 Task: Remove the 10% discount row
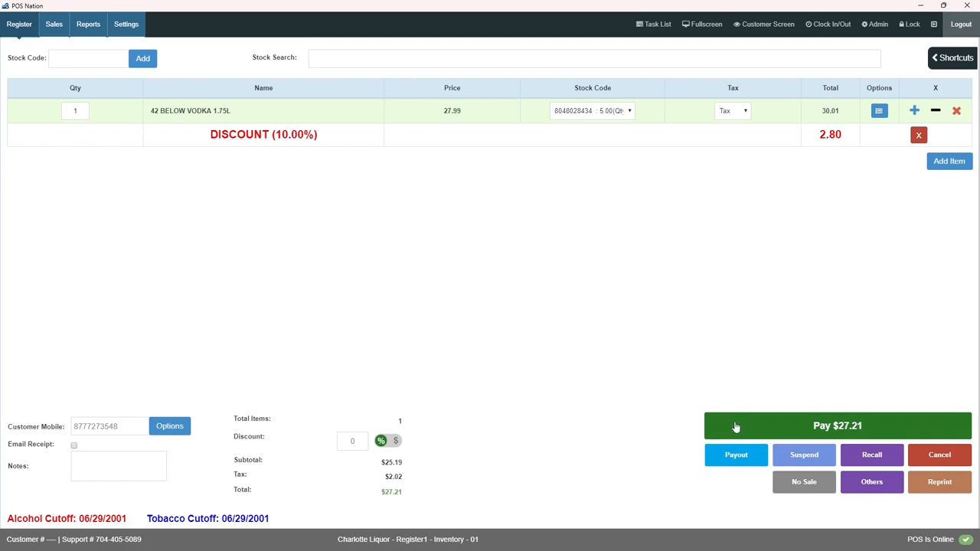tap(919, 135)
